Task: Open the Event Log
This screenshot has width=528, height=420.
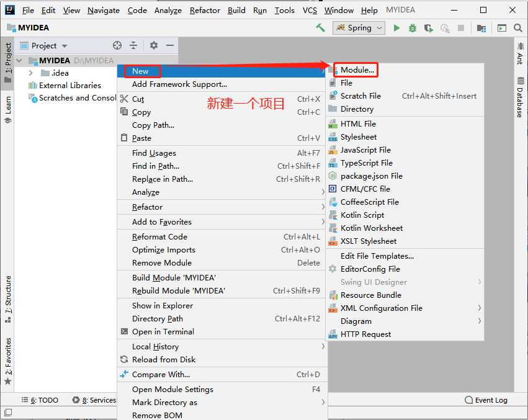Action: click(486, 400)
